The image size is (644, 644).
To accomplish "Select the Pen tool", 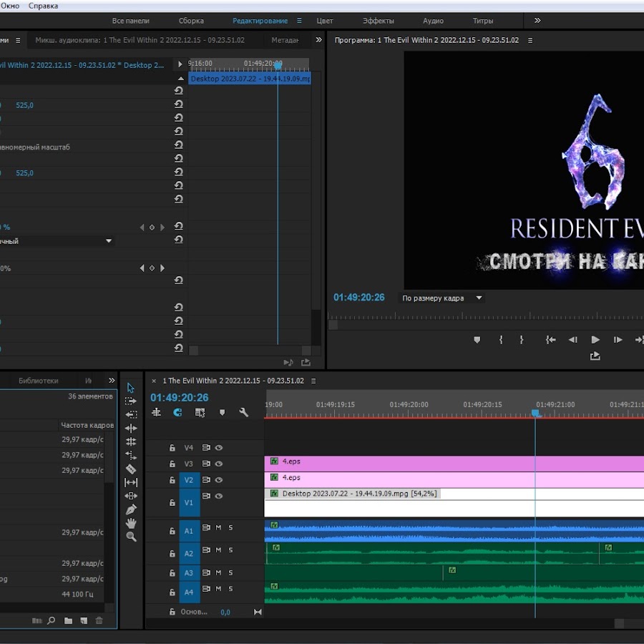I will click(x=131, y=509).
